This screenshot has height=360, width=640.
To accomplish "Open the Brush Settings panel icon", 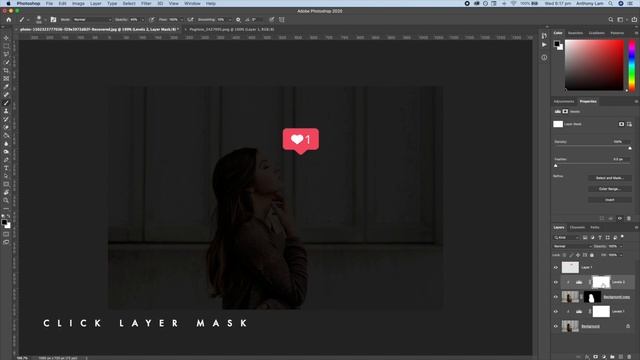I will pyautogui.click(x=53, y=20).
